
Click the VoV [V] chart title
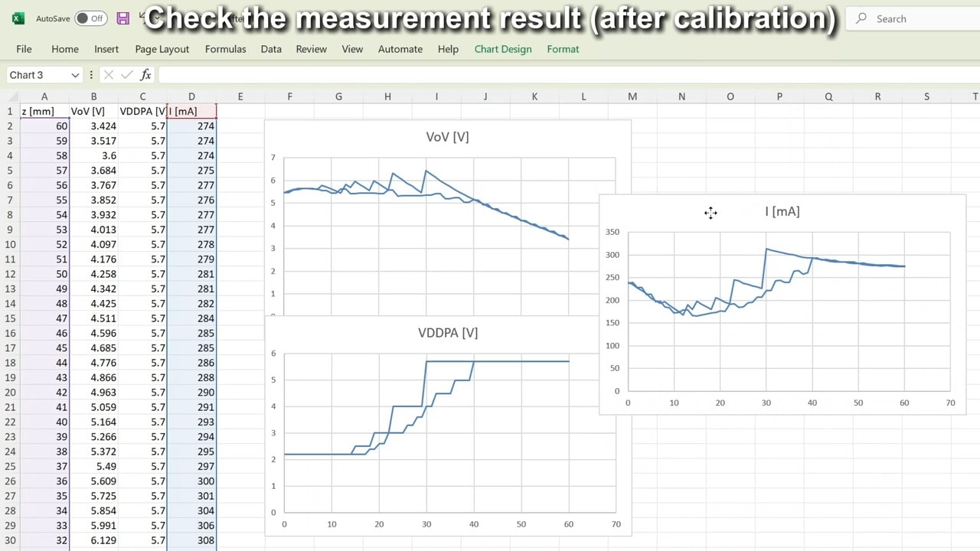click(447, 137)
